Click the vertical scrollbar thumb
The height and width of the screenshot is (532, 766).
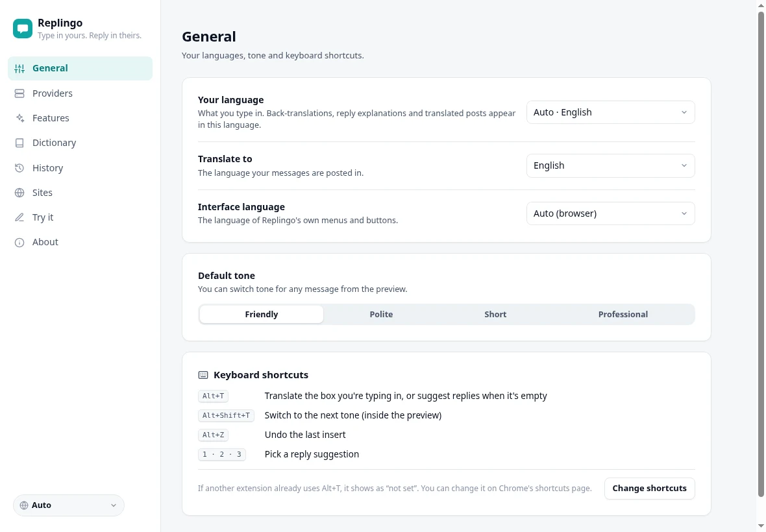[x=761, y=254]
